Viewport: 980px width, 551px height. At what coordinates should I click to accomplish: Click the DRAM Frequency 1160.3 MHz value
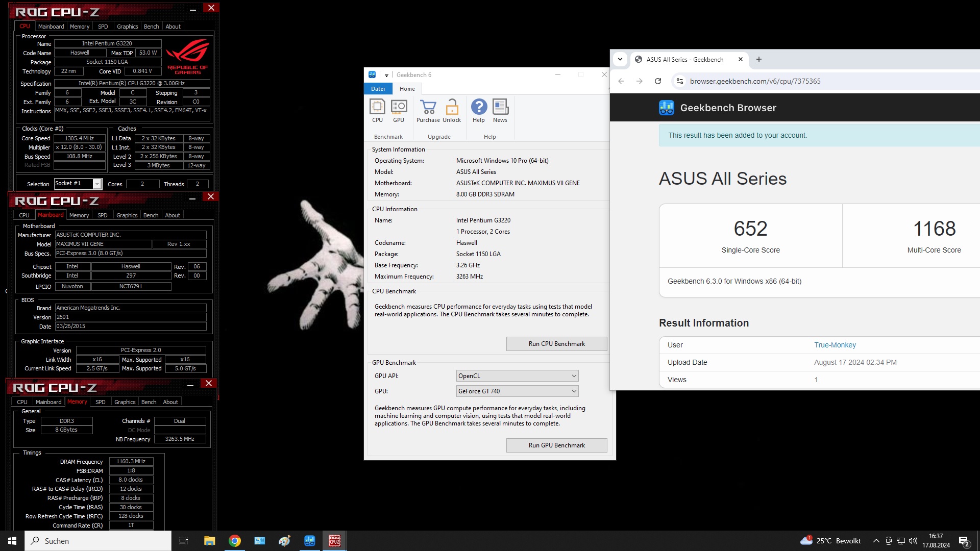pos(131,462)
